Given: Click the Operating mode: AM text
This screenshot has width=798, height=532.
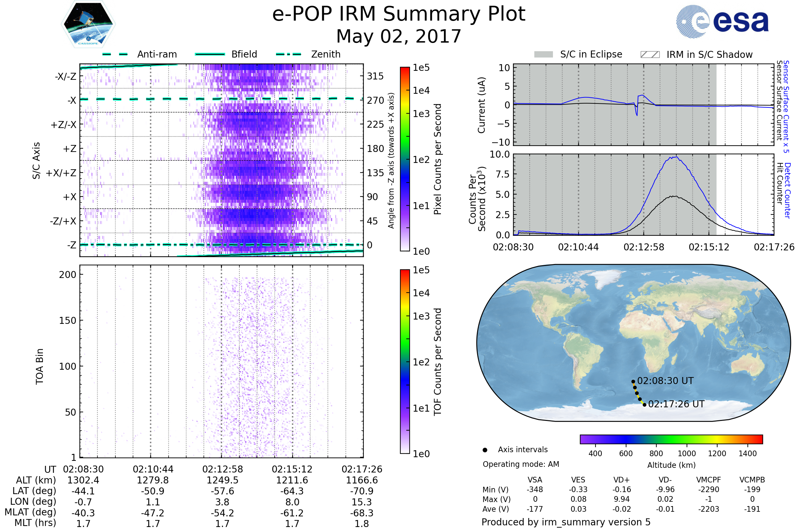Looking at the screenshot, I should pyautogui.click(x=521, y=464).
